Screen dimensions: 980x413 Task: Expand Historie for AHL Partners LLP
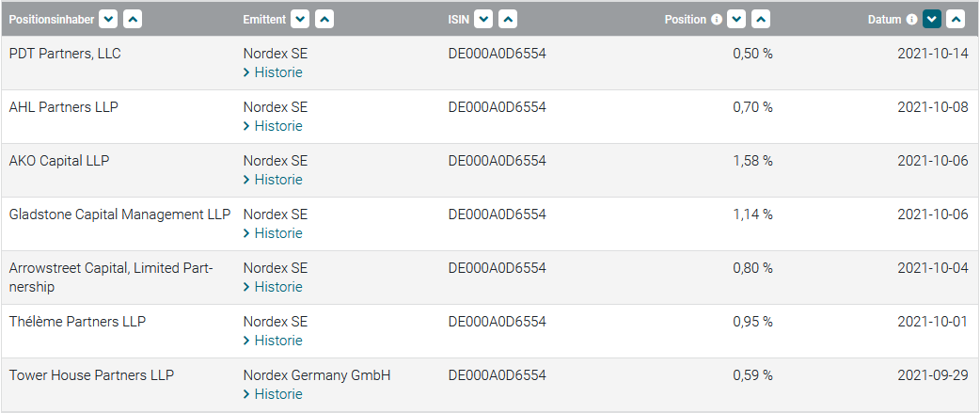click(x=274, y=126)
